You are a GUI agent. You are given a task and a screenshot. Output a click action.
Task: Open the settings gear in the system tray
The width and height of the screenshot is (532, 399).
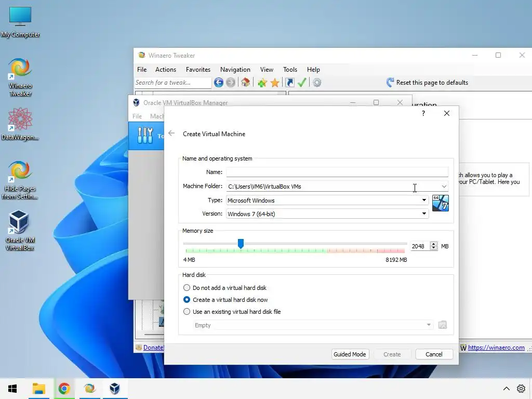[521, 389]
